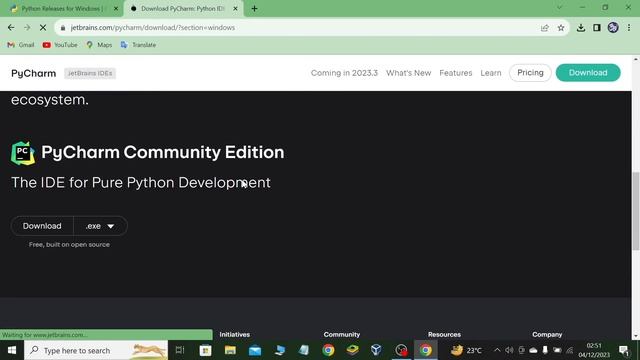Expand the .exe installer type dropdown

100,226
